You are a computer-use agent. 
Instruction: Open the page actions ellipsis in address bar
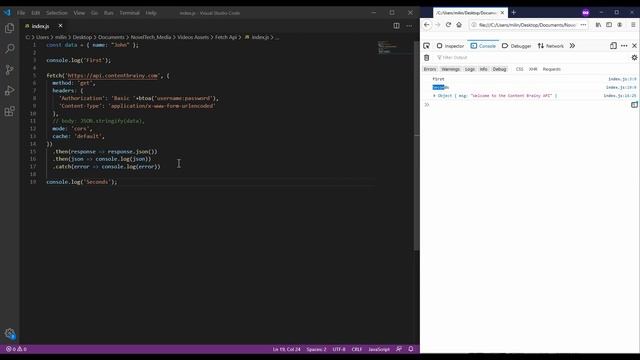tap(583, 25)
